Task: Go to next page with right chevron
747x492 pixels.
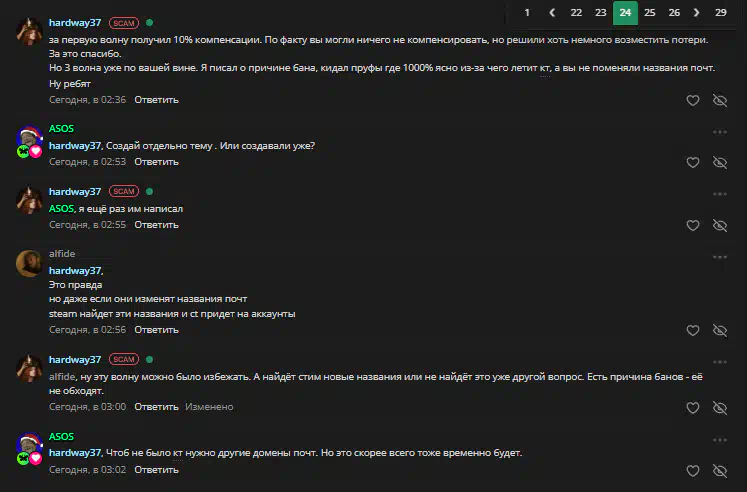Action: pos(697,13)
